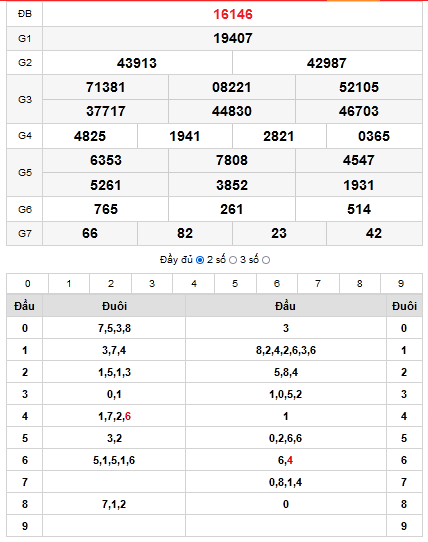Viewport: 428px width, 542px height.
Task: Click the G3 number 52105
Action: click(x=359, y=87)
